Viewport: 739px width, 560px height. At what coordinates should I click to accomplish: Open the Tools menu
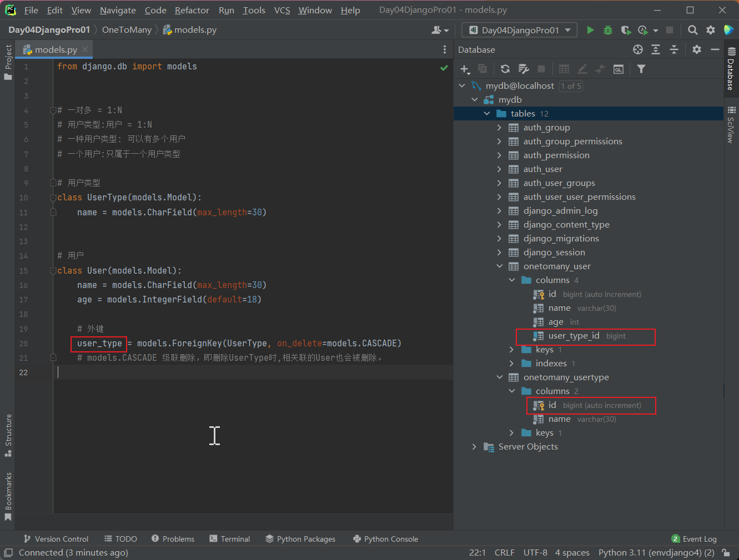(254, 10)
